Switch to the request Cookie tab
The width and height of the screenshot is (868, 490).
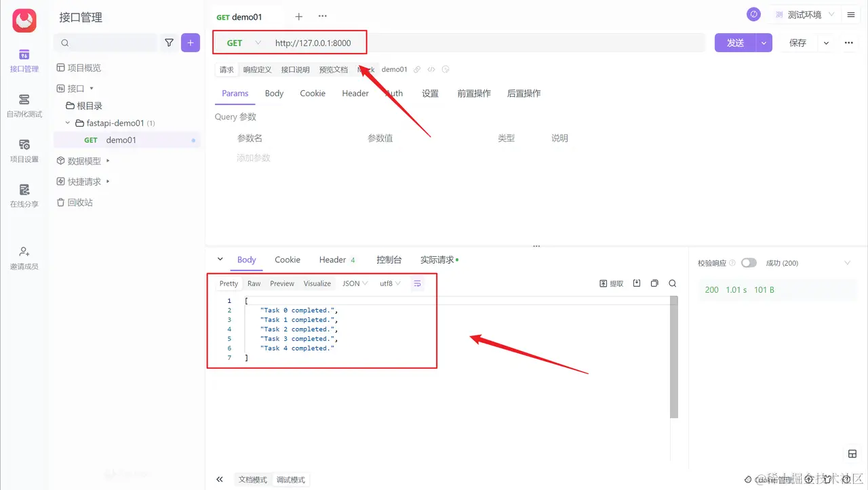coord(313,94)
